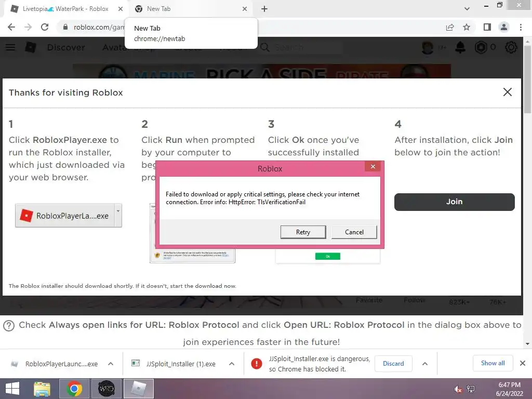Click the green Ok illustration button

coord(327,256)
